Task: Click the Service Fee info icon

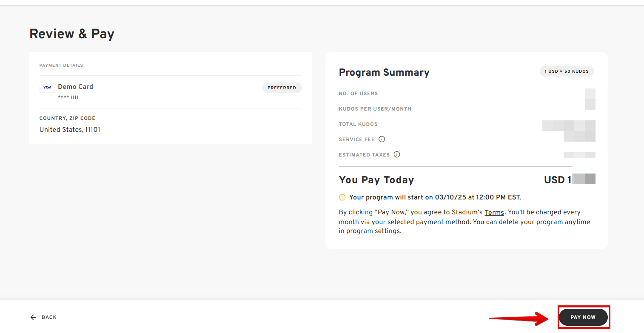Action: 382,139
